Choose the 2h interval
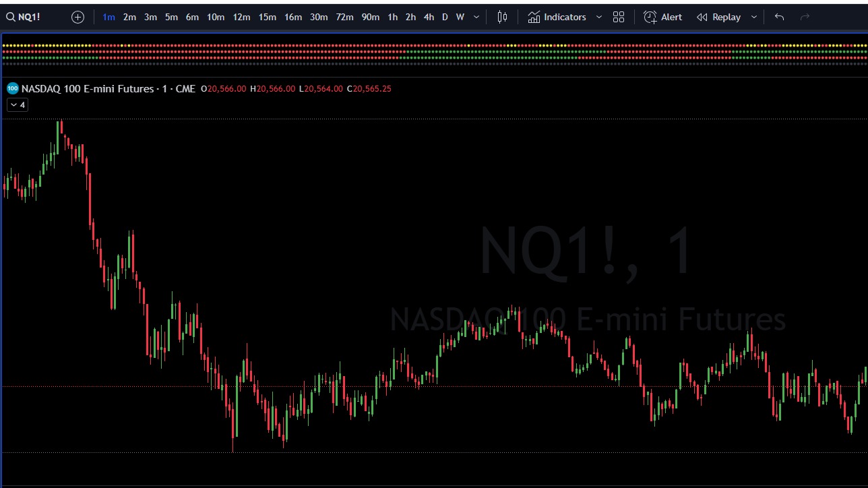868x488 pixels. 410,17
